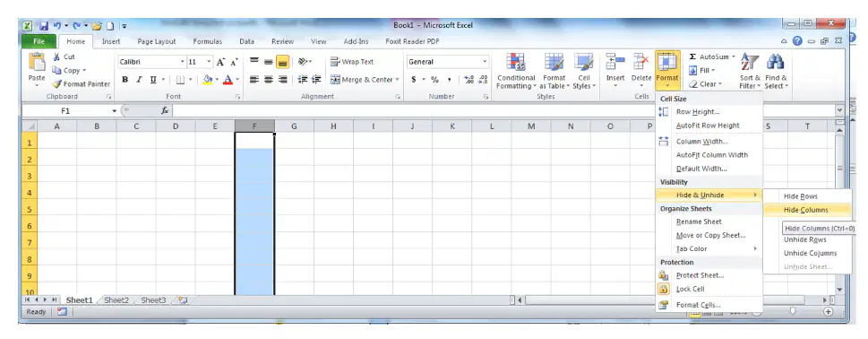Open the Calibri font name dropdown
This screenshot has width=868, height=339.
pos(182,62)
